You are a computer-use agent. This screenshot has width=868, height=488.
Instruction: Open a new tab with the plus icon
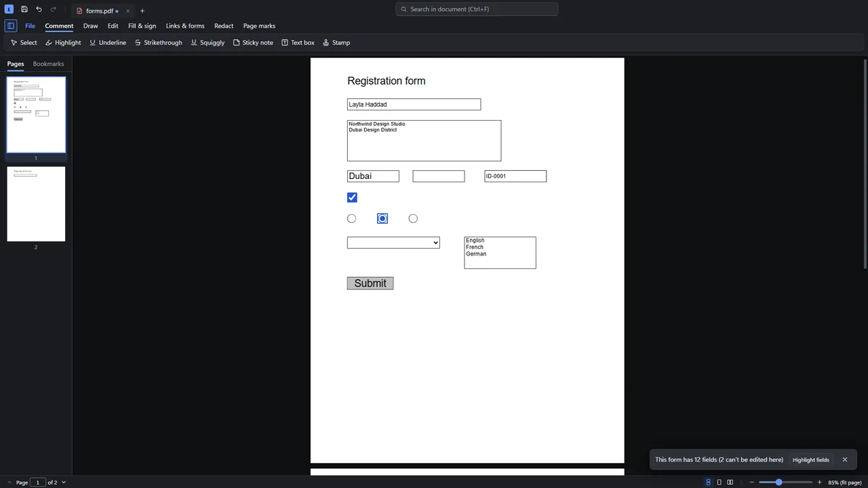click(x=142, y=11)
